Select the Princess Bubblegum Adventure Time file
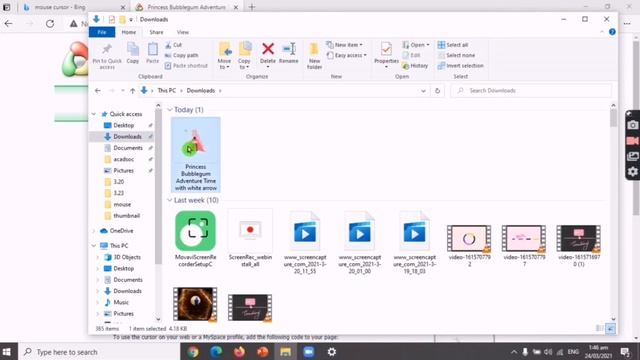This screenshot has height=360, width=640. pos(196,155)
